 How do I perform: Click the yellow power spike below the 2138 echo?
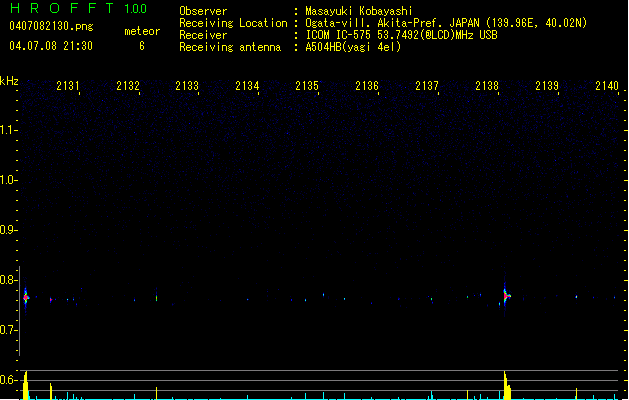point(507,386)
